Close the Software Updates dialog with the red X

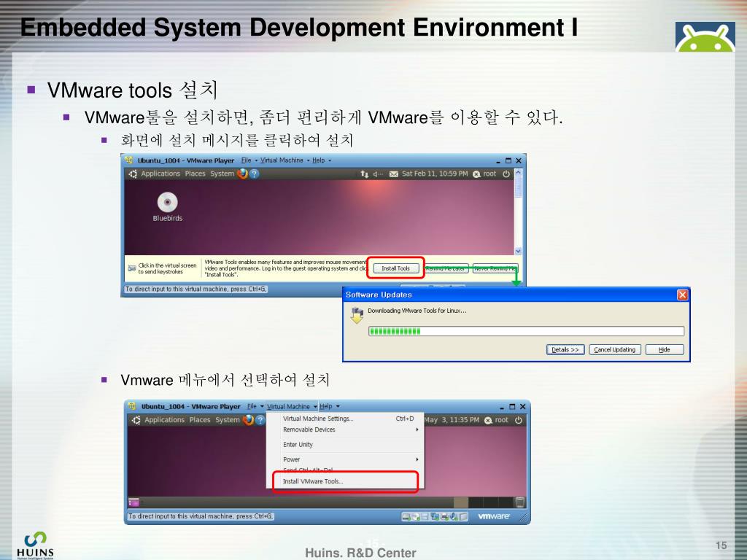pyautogui.click(x=682, y=295)
